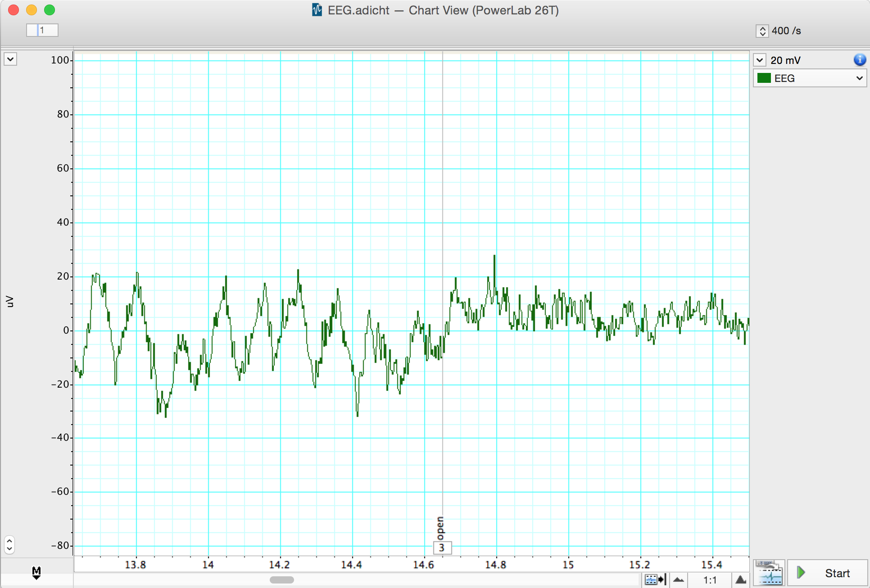Open the EEG channel info button
Image resolution: width=870 pixels, height=588 pixels.
(859, 60)
